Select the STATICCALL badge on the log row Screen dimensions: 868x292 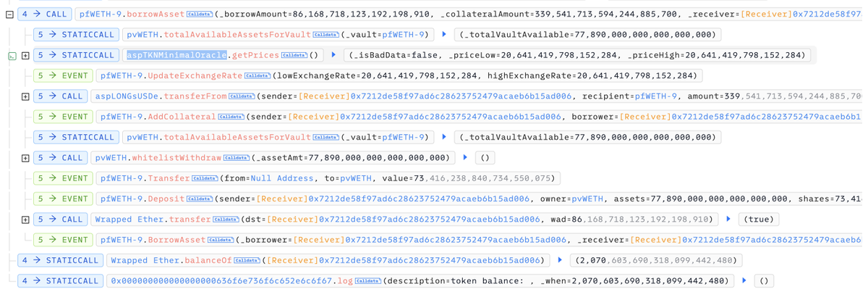pos(60,280)
